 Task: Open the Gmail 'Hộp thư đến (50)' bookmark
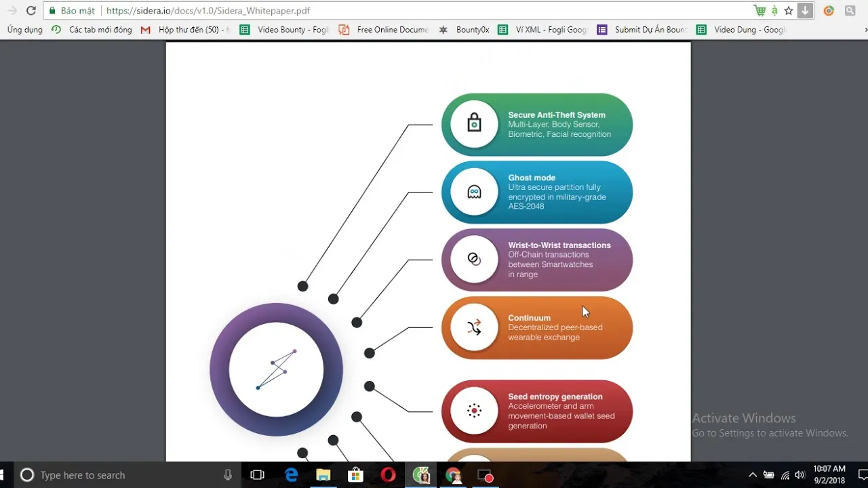pyautogui.click(x=185, y=30)
